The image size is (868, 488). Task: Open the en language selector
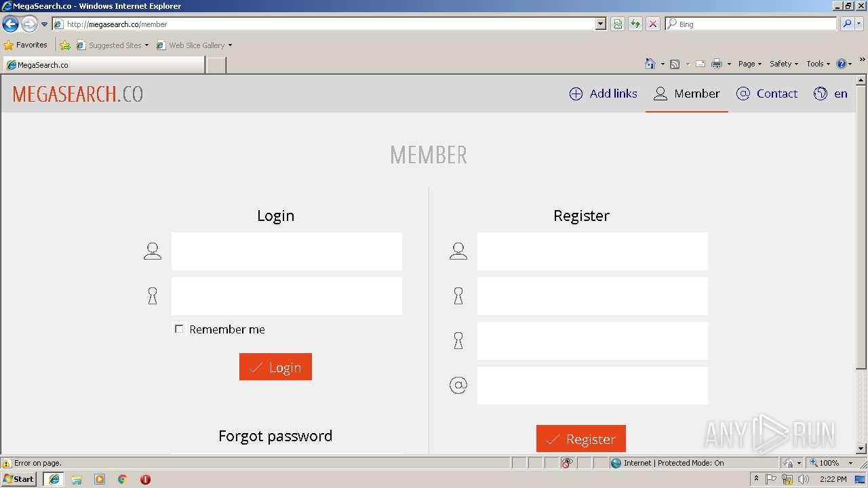coord(831,94)
